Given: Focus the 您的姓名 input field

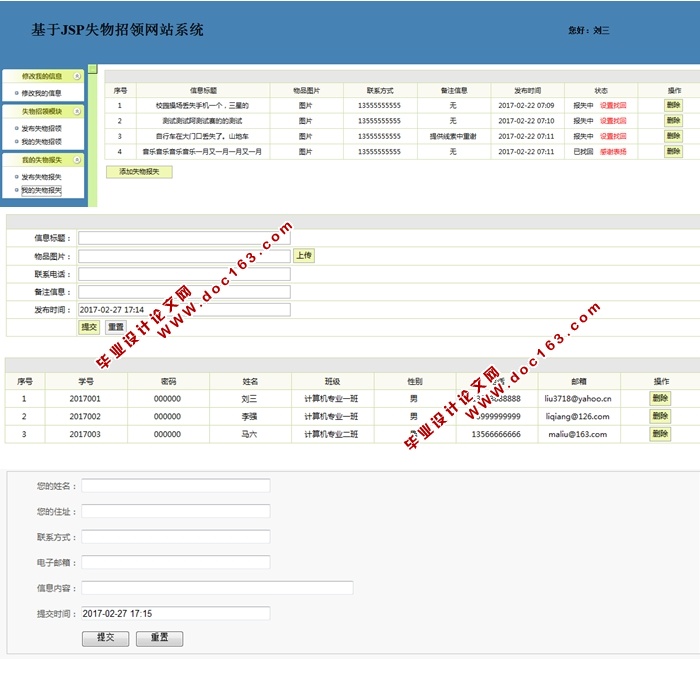Looking at the screenshot, I should tap(176, 486).
